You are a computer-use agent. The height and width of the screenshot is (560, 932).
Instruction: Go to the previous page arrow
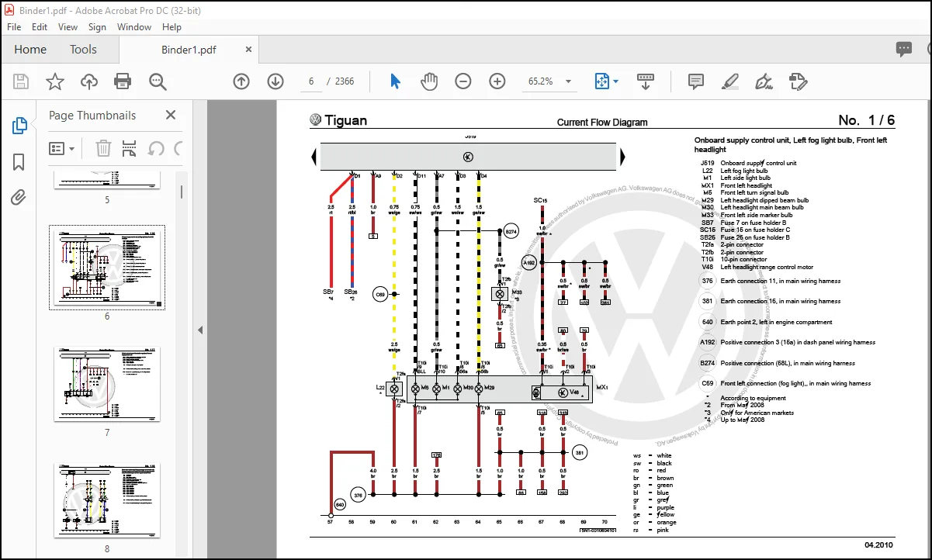241,81
